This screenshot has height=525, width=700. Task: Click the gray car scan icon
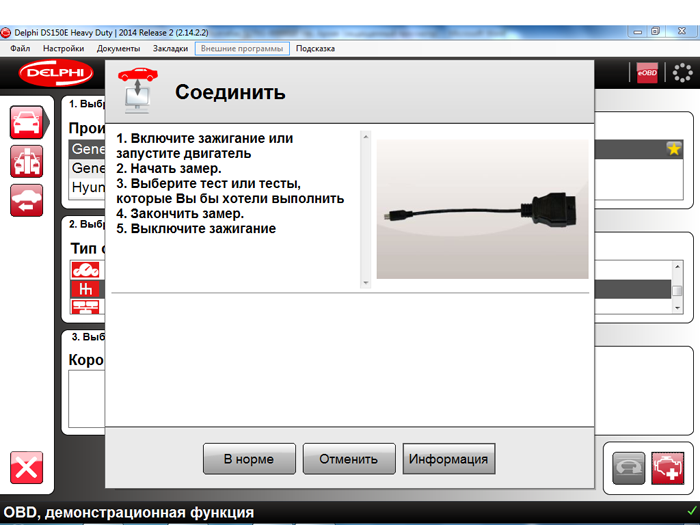(629, 468)
